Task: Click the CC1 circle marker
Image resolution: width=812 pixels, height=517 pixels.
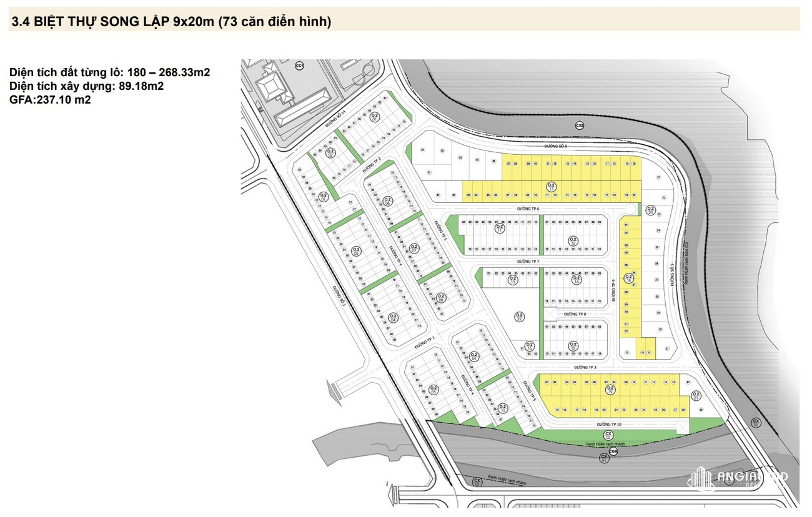Action: pyautogui.click(x=299, y=64)
